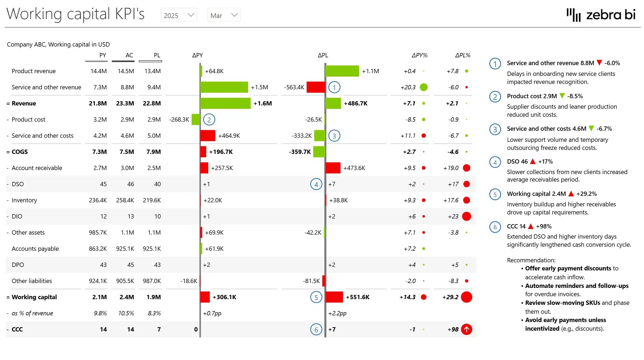Click the red -563.4K Service revenue bar
The height and width of the screenshot is (360, 644).
pos(316,87)
